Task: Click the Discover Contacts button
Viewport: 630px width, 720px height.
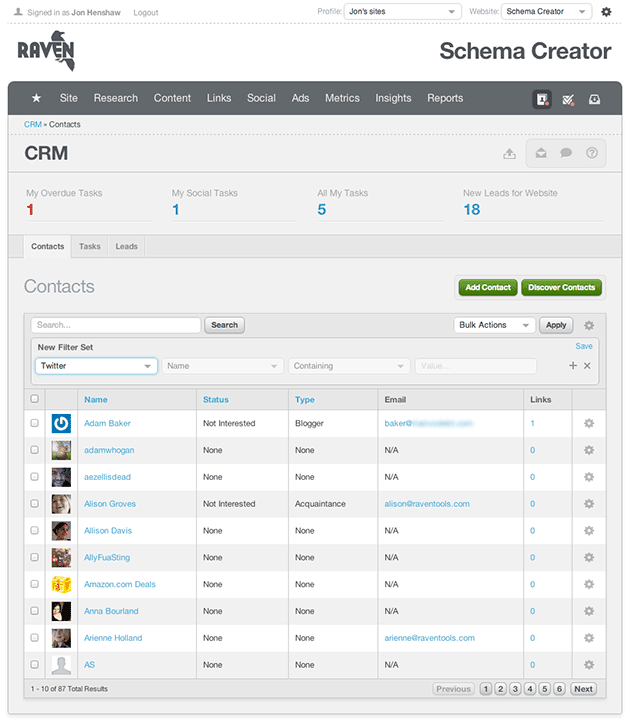Action: click(561, 287)
